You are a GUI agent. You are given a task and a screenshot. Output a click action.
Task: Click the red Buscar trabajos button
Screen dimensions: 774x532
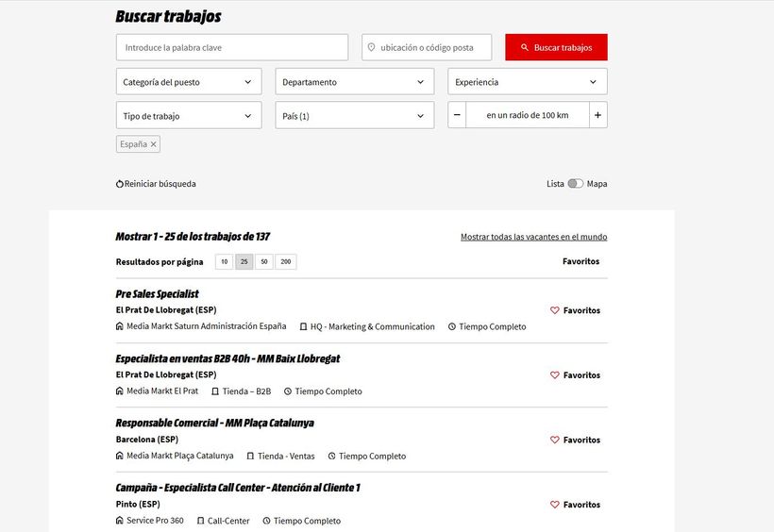click(x=556, y=47)
